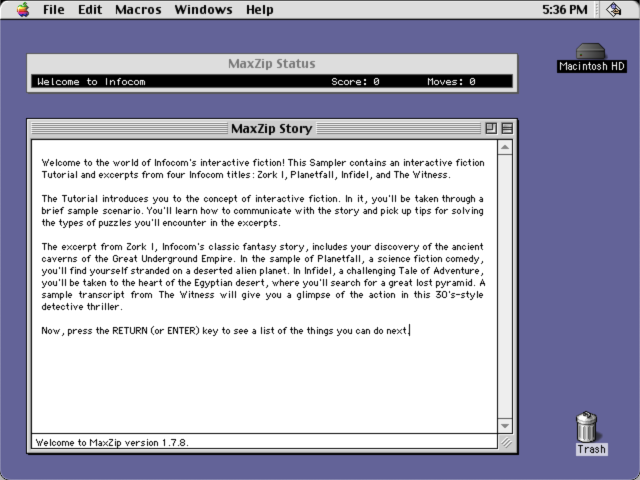
Task: Open the Windows menu
Action: pos(203,9)
